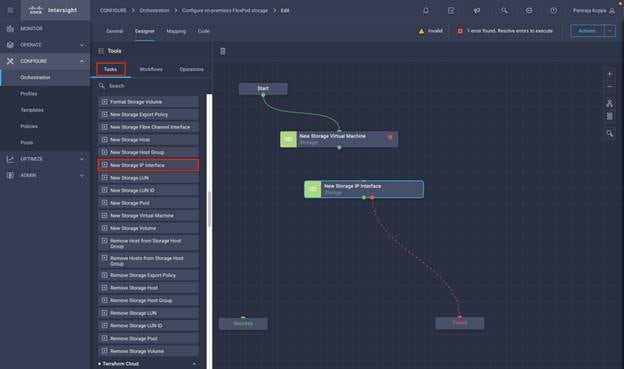Open the Actions dropdown arrow

(610, 31)
